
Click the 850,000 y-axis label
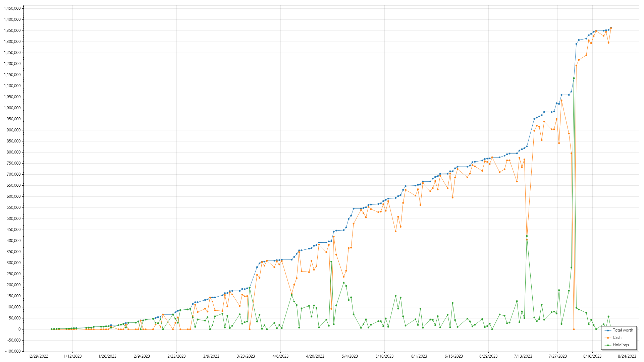(14, 141)
